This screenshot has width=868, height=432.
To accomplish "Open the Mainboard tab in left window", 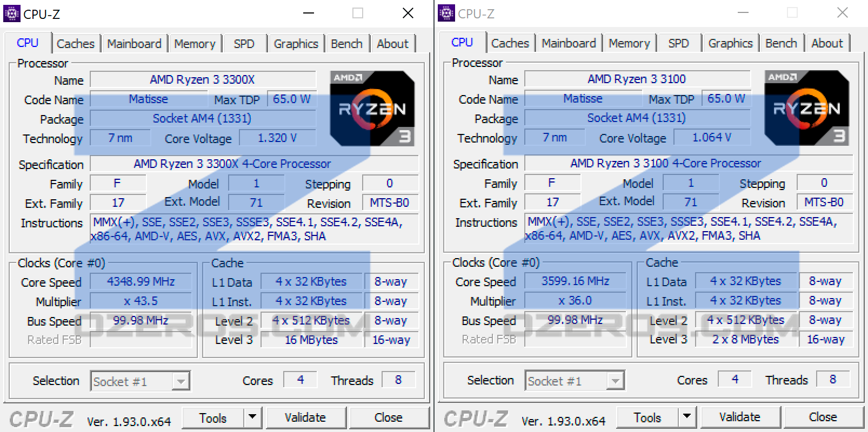I will tap(134, 44).
